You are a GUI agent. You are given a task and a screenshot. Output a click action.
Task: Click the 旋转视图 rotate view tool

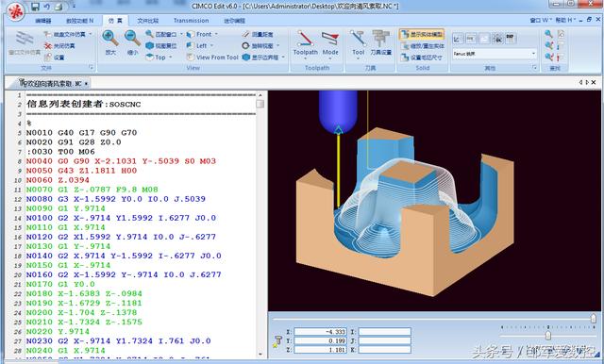coord(258,46)
